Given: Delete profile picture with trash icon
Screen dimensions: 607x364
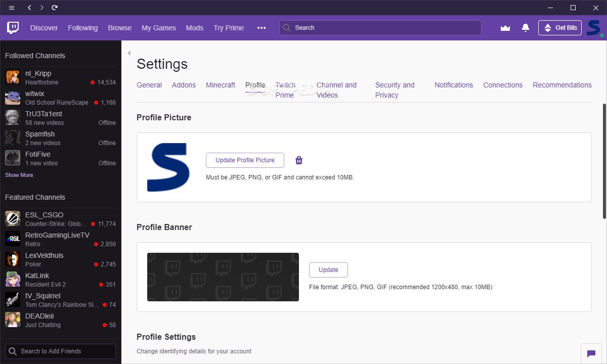Looking at the screenshot, I should [299, 160].
